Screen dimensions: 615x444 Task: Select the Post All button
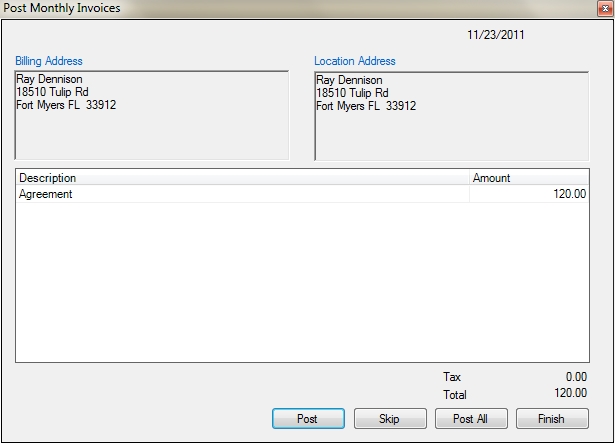(471, 419)
